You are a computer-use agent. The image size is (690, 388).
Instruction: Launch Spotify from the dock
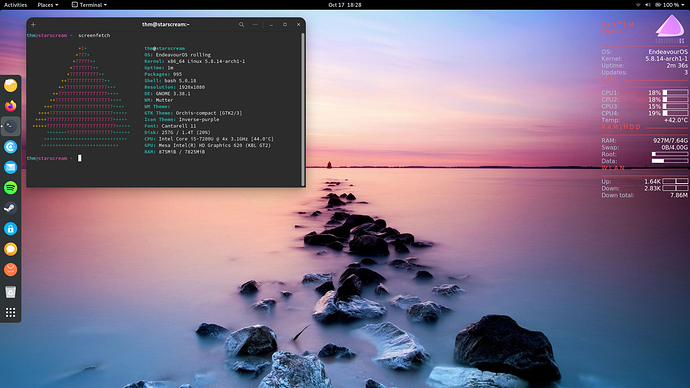[11, 188]
